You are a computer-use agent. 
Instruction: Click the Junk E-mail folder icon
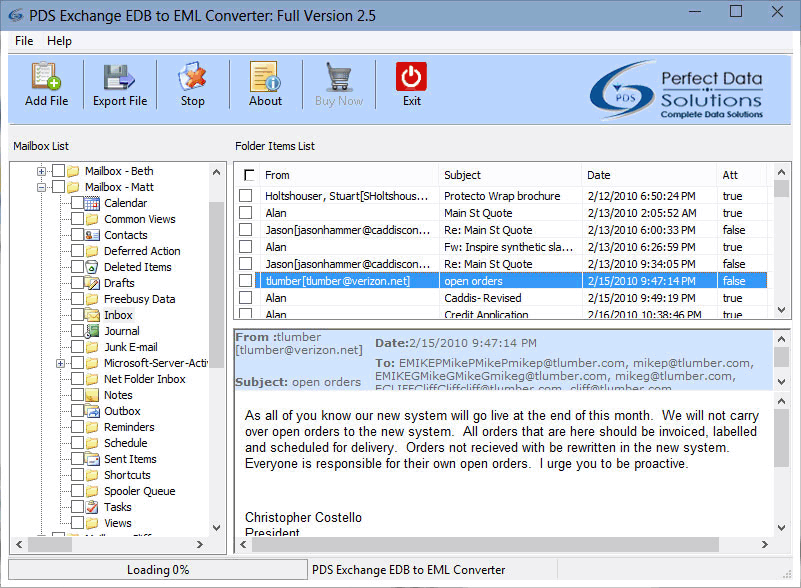tap(92, 347)
